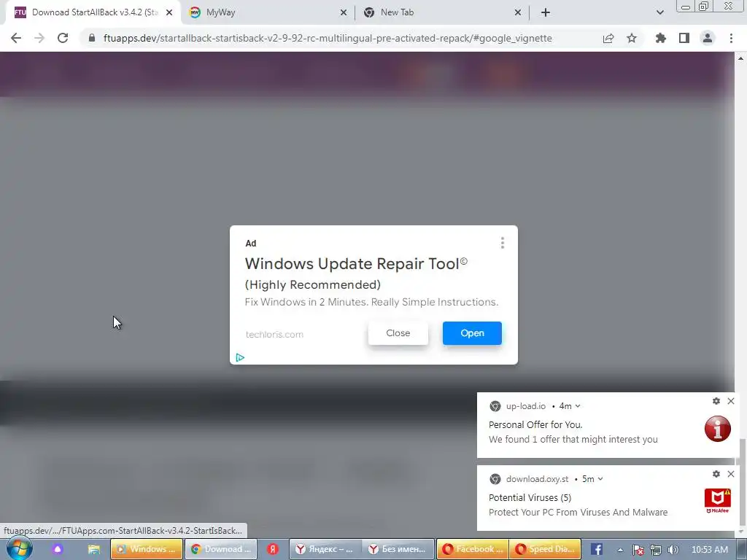Open the Без имен taskbar button
Viewport: 747px width, 560px height.
pos(398,549)
